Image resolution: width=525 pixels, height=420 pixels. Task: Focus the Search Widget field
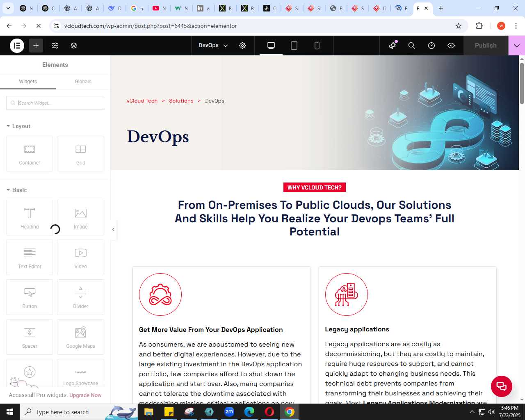coord(55,103)
